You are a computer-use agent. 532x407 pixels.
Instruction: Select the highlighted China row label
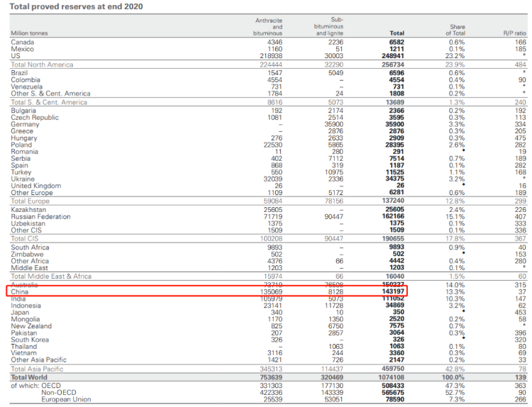pos(21,291)
